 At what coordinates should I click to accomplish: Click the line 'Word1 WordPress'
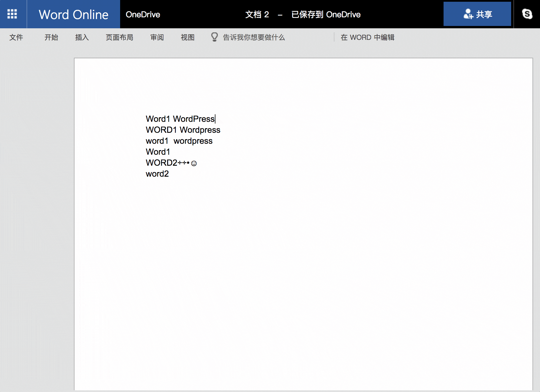pos(180,119)
